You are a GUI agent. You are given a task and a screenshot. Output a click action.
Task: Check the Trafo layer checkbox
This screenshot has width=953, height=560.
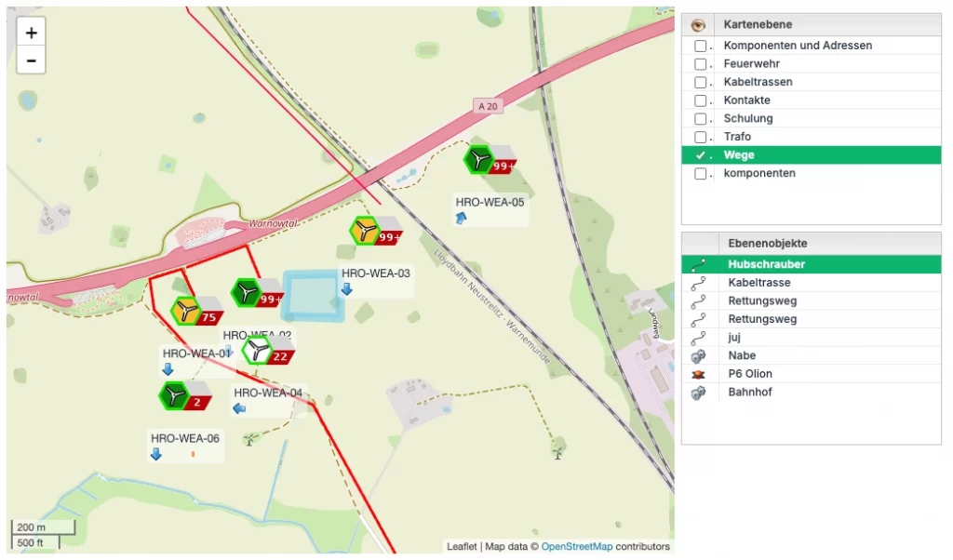pos(700,137)
